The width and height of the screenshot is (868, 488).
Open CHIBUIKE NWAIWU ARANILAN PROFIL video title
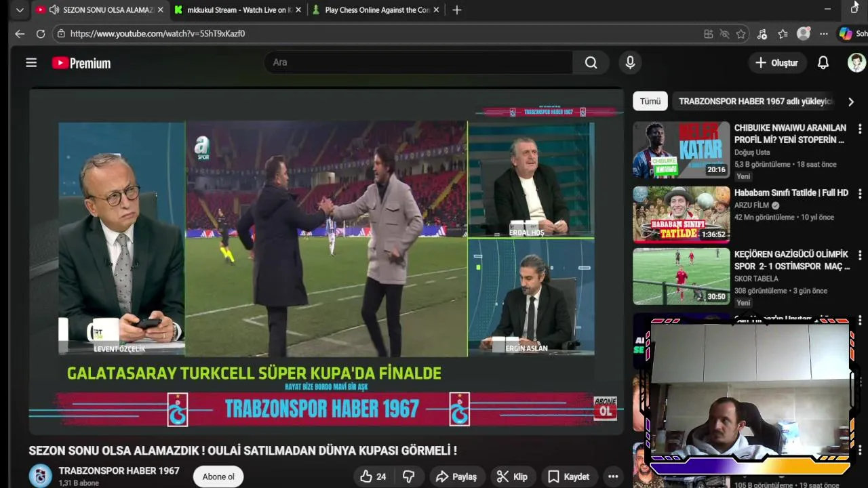790,134
